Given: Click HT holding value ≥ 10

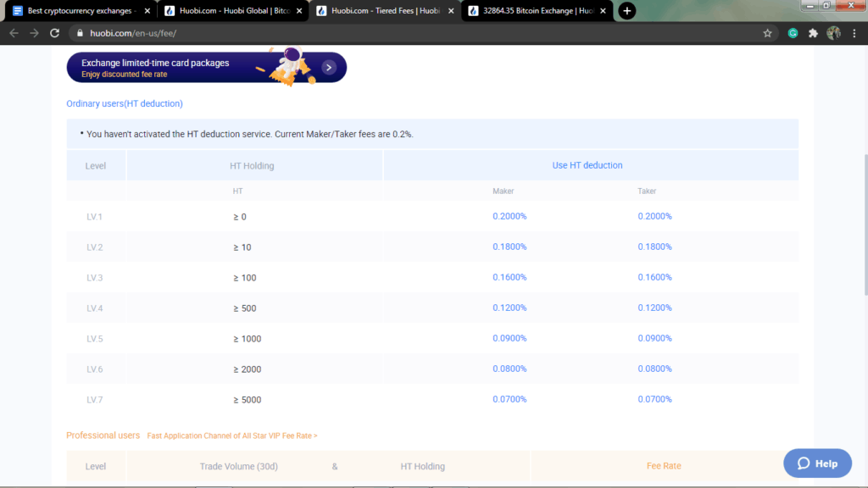Looking at the screenshot, I should (242, 247).
